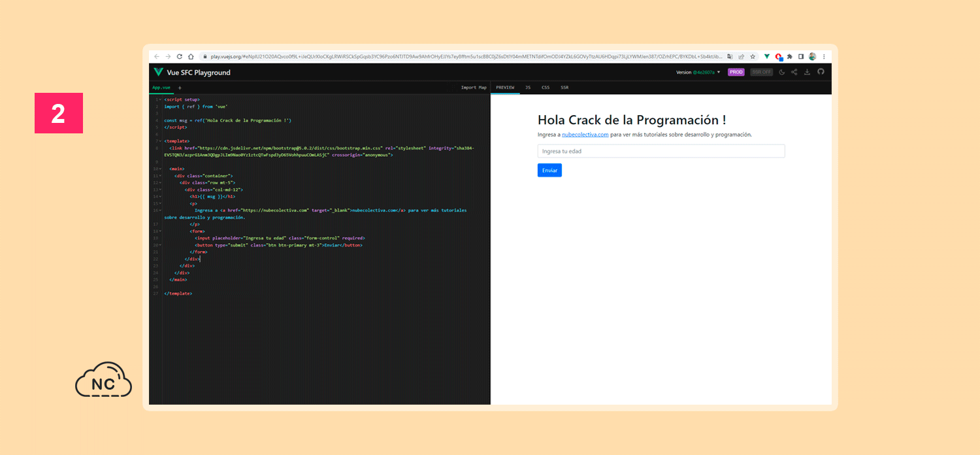
Task: Click the browser address bar URL
Action: [x=466, y=57]
